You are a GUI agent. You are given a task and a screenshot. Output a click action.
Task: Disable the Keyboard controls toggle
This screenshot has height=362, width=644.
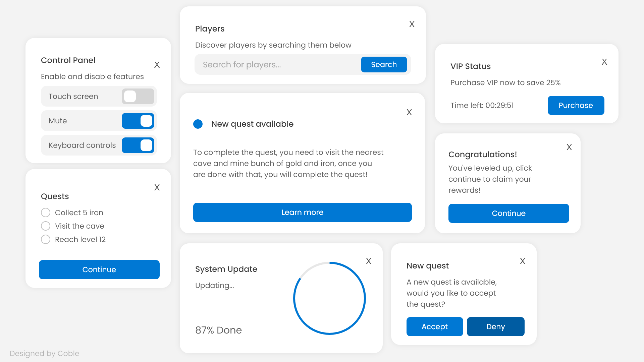click(138, 145)
